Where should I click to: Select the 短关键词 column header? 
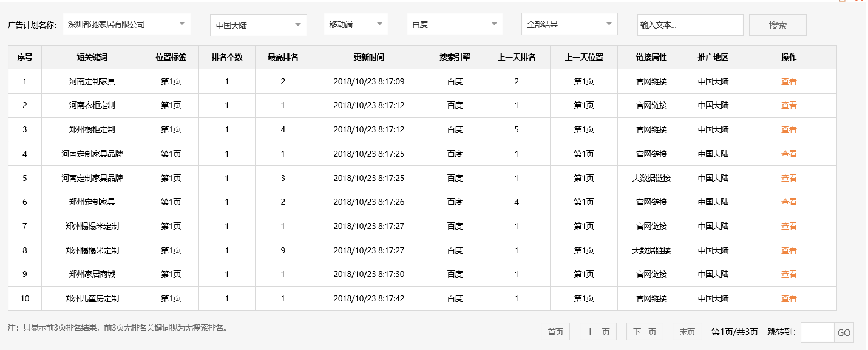(92, 57)
